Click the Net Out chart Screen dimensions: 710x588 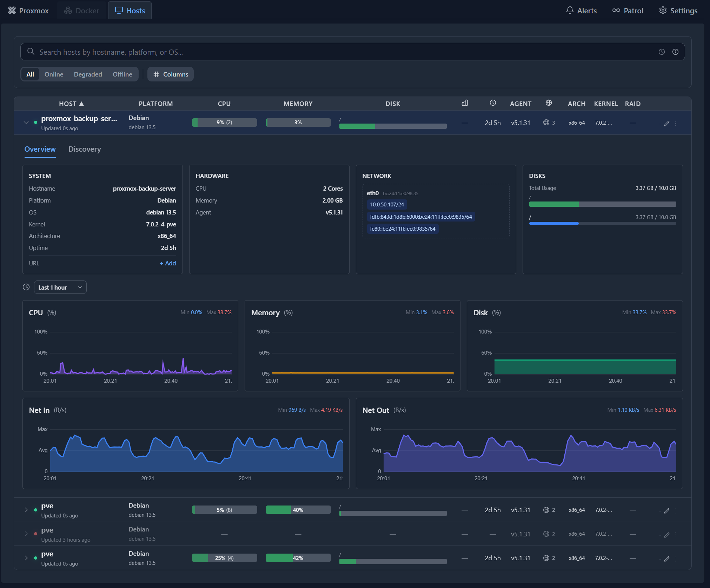519,443
